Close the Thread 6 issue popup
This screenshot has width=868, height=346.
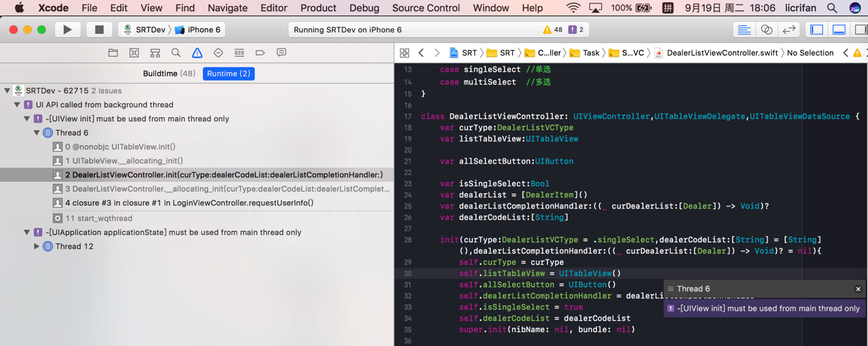click(x=857, y=289)
